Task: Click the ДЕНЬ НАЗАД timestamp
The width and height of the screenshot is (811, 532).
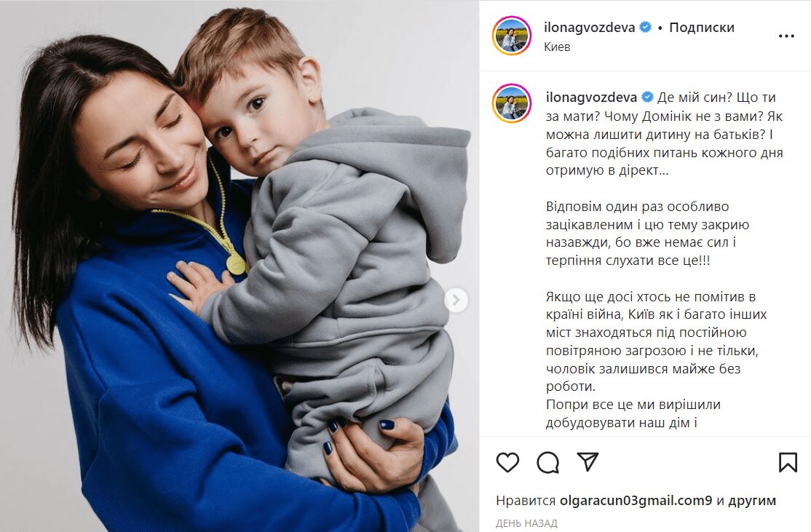Action: [526, 523]
